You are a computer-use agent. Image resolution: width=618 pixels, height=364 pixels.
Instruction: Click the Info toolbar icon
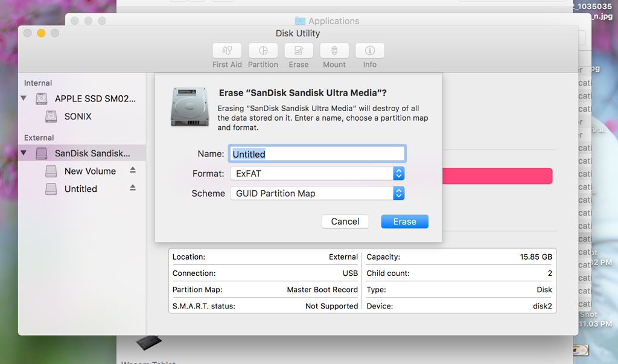pyautogui.click(x=370, y=51)
